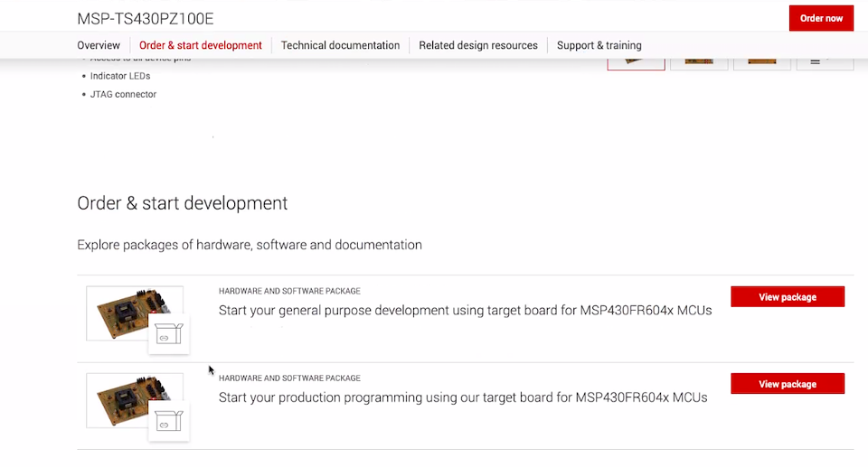Image resolution: width=868 pixels, height=467 pixels.
Task: View package for production programming
Action: point(788,384)
